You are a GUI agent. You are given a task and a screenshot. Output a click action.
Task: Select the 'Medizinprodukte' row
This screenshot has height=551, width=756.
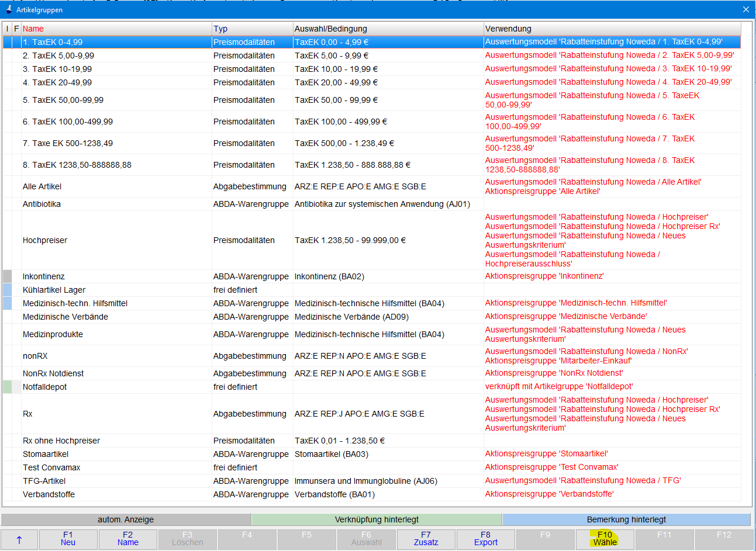[372, 334]
